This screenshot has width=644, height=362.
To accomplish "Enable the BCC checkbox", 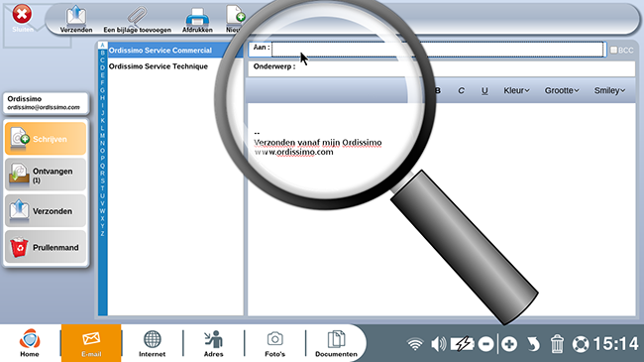I will [x=613, y=50].
